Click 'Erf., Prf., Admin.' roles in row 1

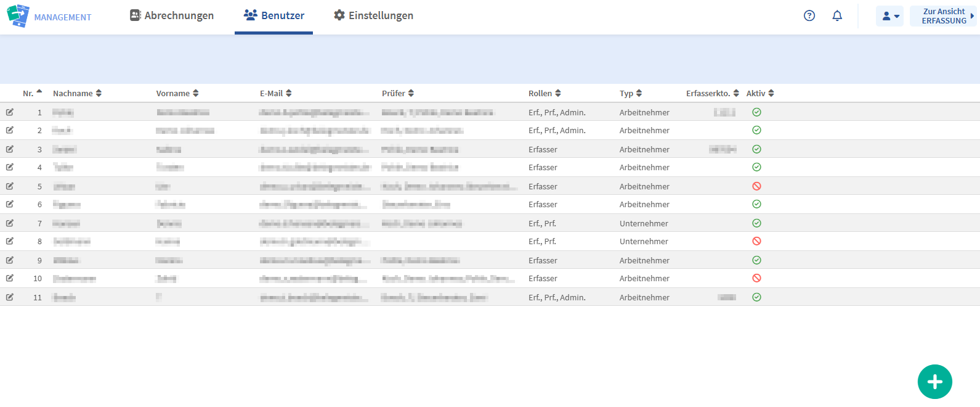(x=557, y=112)
